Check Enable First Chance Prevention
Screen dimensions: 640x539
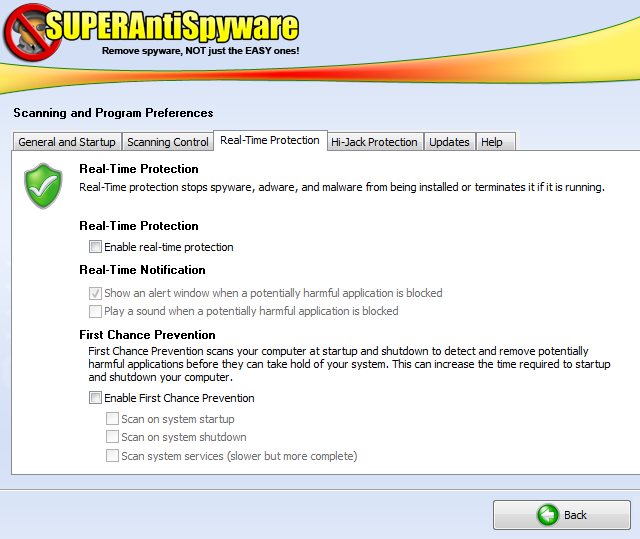(x=95, y=398)
